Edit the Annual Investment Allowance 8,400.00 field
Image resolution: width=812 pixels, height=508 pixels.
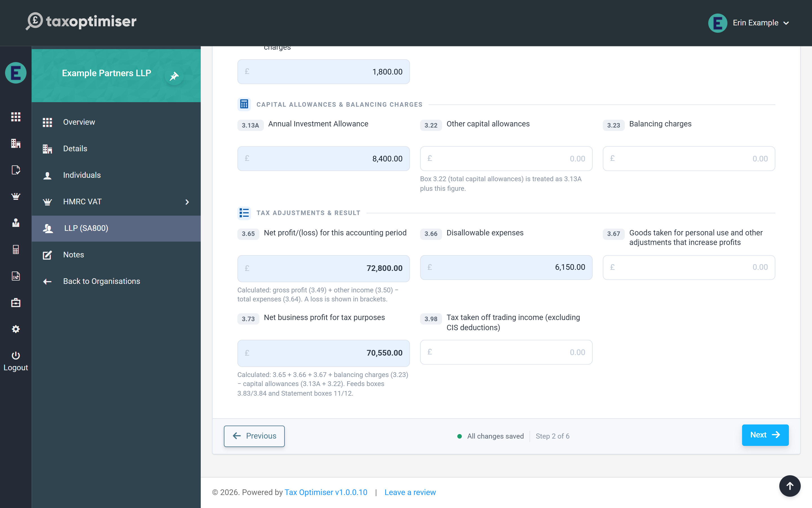point(323,159)
